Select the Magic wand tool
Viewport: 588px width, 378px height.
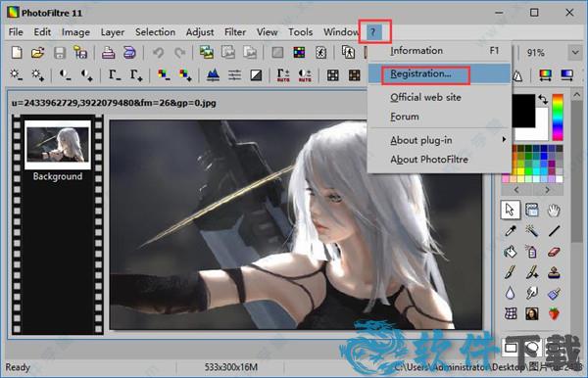532,231
